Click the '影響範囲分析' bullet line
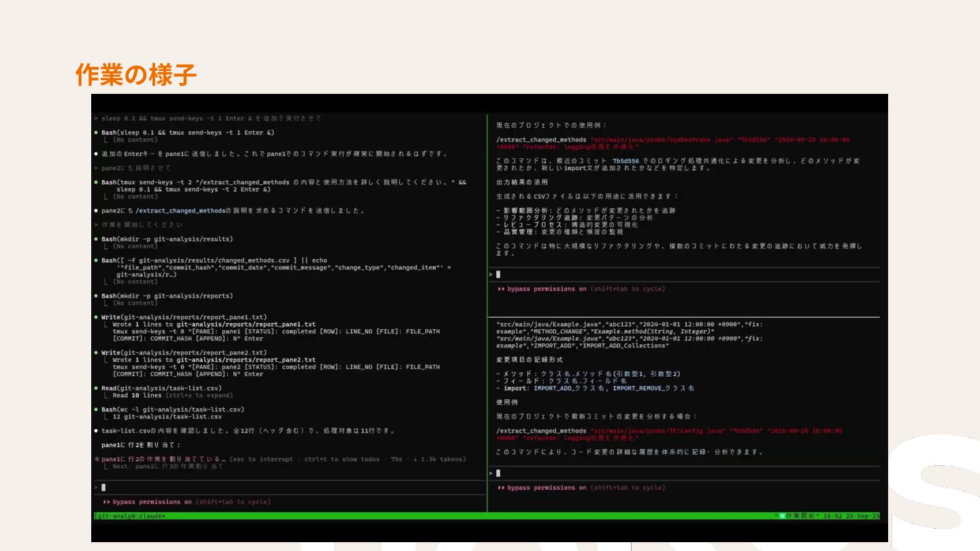 pos(586,211)
